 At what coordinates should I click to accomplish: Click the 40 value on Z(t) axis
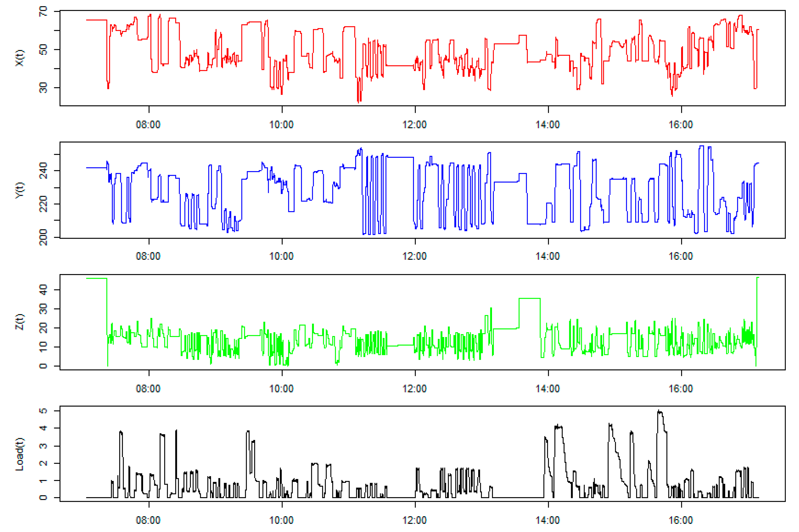tap(43, 290)
